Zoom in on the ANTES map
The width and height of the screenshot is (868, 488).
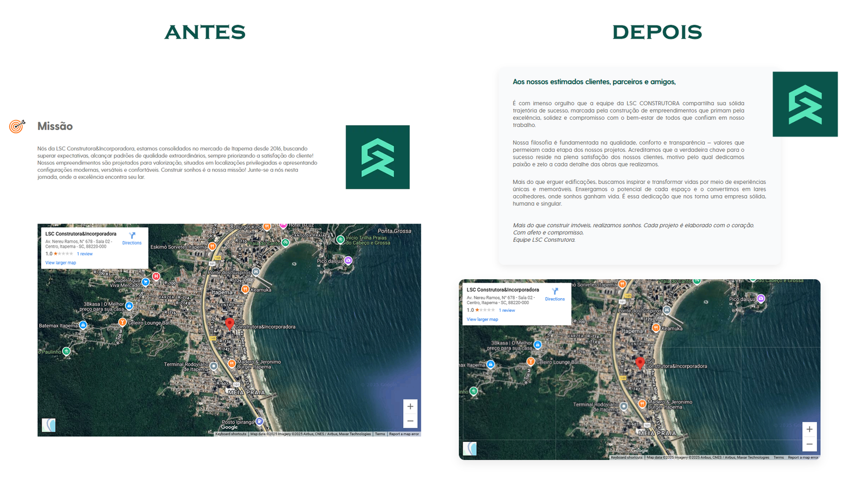(x=410, y=407)
